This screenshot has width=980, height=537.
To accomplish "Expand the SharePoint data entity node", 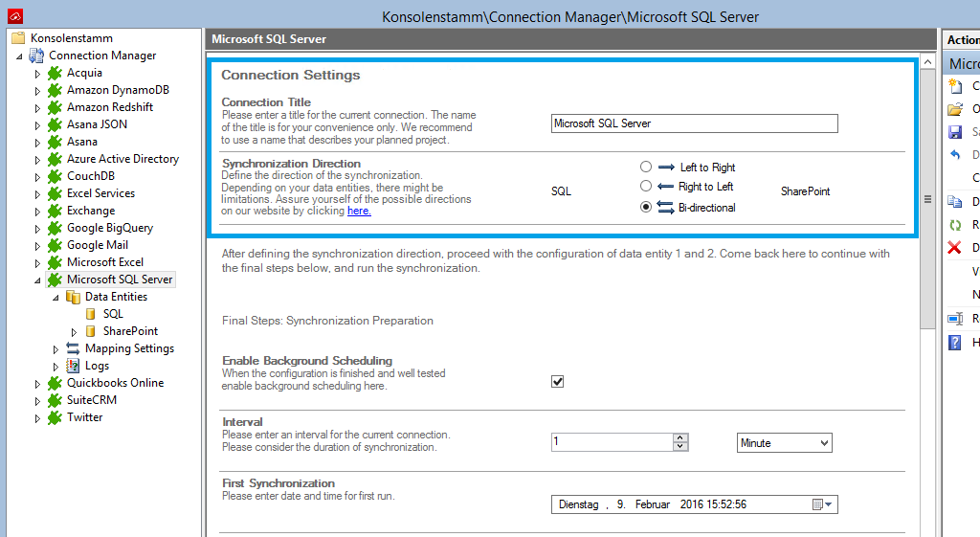I will click(x=74, y=331).
